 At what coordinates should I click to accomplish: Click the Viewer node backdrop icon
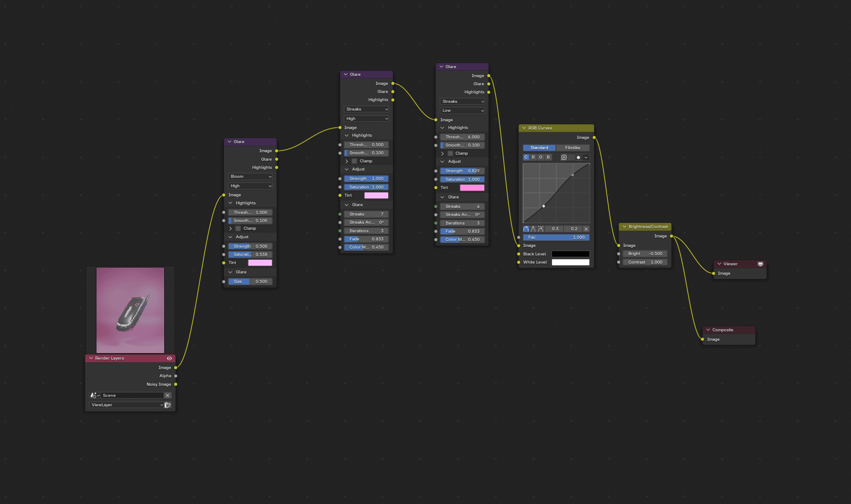pos(760,264)
